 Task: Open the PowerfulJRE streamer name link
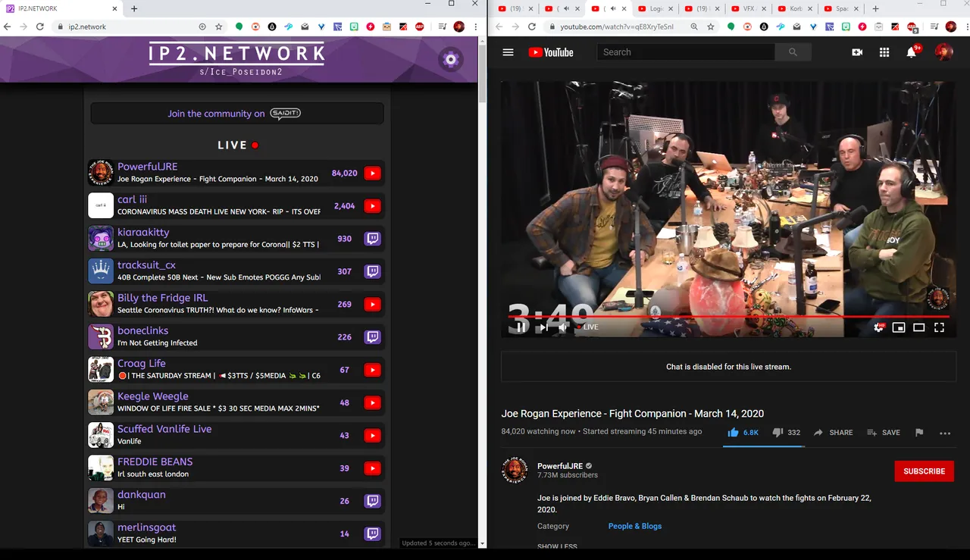tap(147, 167)
